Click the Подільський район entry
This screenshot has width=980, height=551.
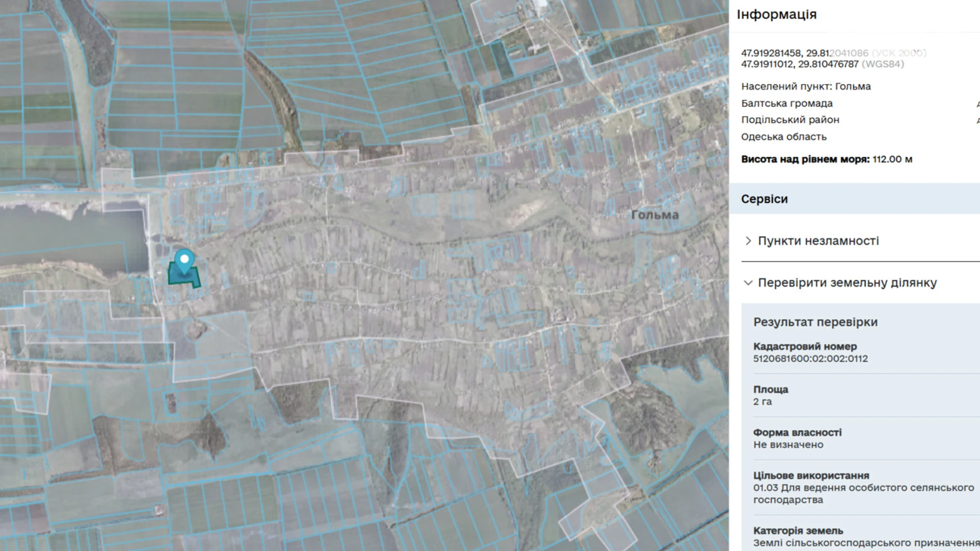point(790,120)
